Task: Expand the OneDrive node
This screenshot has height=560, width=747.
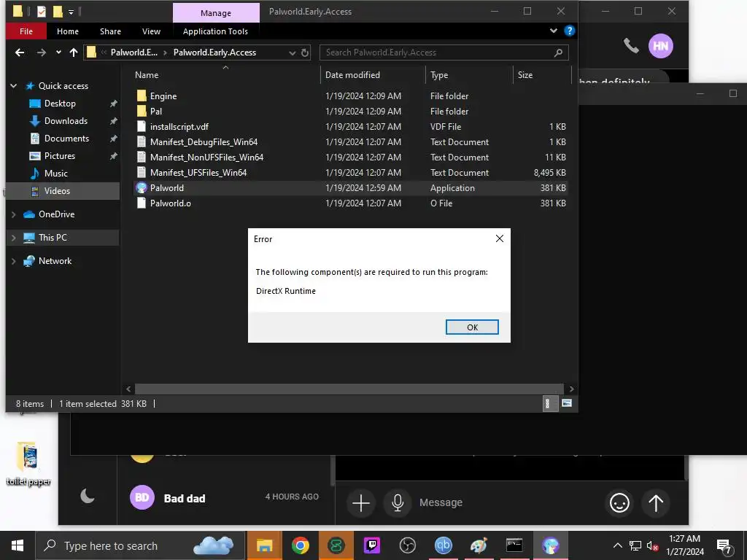Action: [x=14, y=215]
